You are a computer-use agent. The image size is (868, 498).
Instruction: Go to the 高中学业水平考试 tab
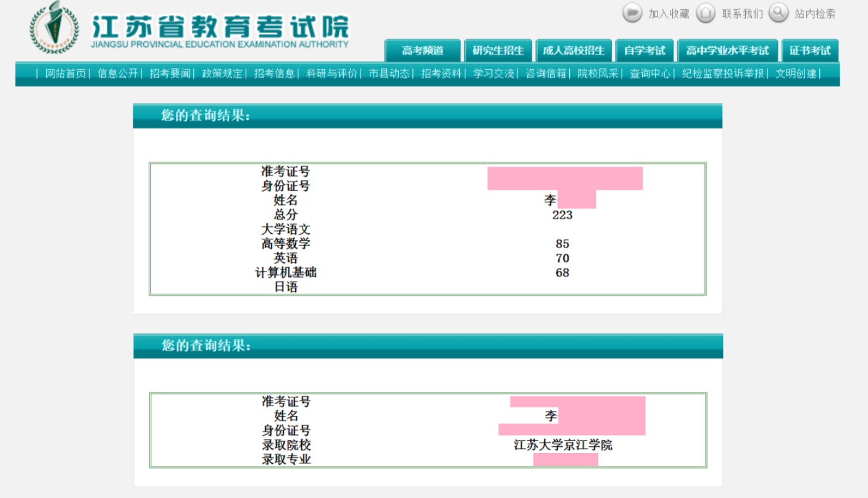[x=727, y=51]
